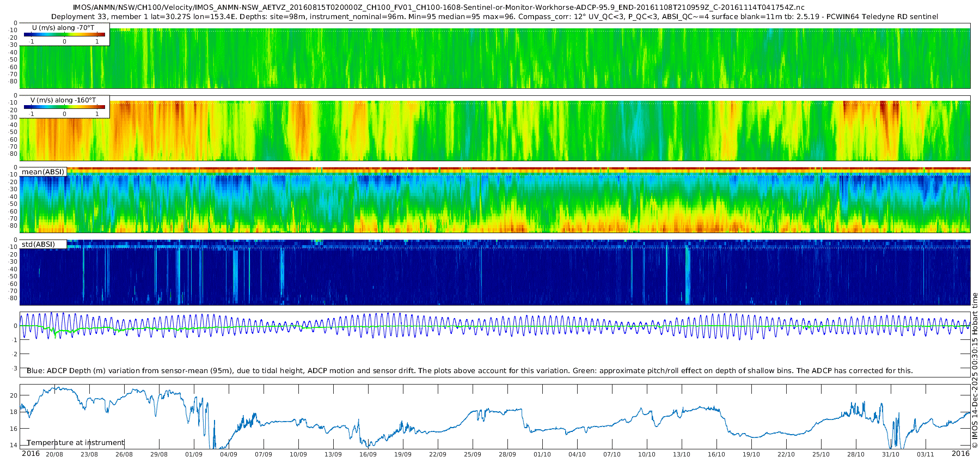Click the 80 depth tick of the U velocity panel
The image size is (980, 463).
tap(14, 82)
